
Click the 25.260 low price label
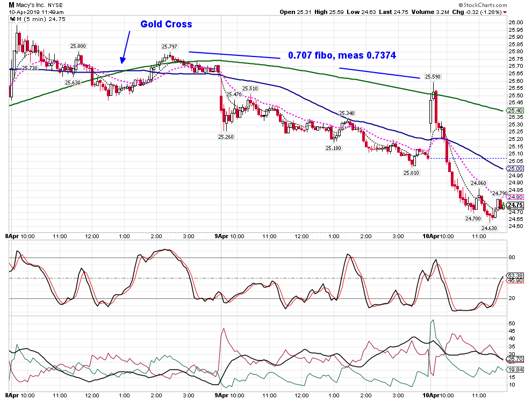(226, 137)
